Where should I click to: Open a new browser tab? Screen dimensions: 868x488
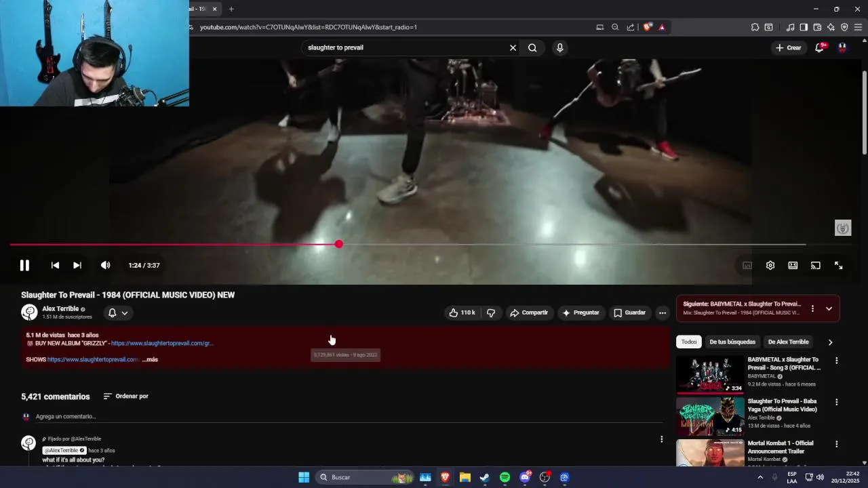(x=231, y=9)
